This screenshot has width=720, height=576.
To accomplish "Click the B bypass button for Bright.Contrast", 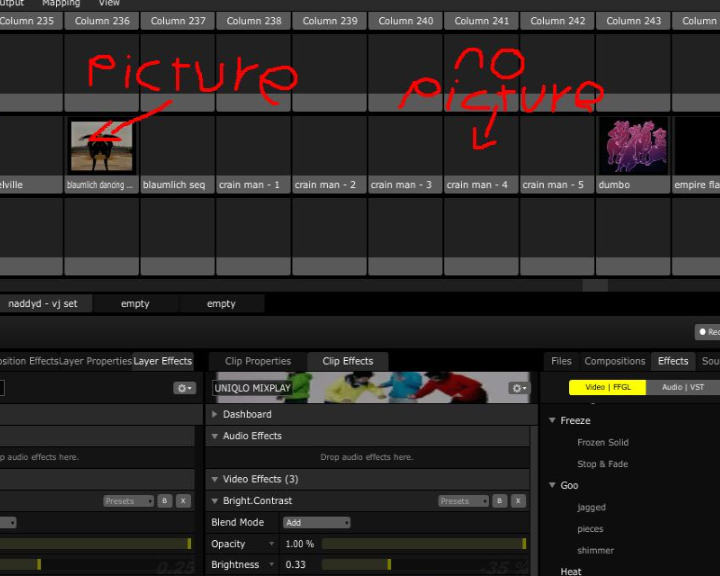I will (501, 501).
